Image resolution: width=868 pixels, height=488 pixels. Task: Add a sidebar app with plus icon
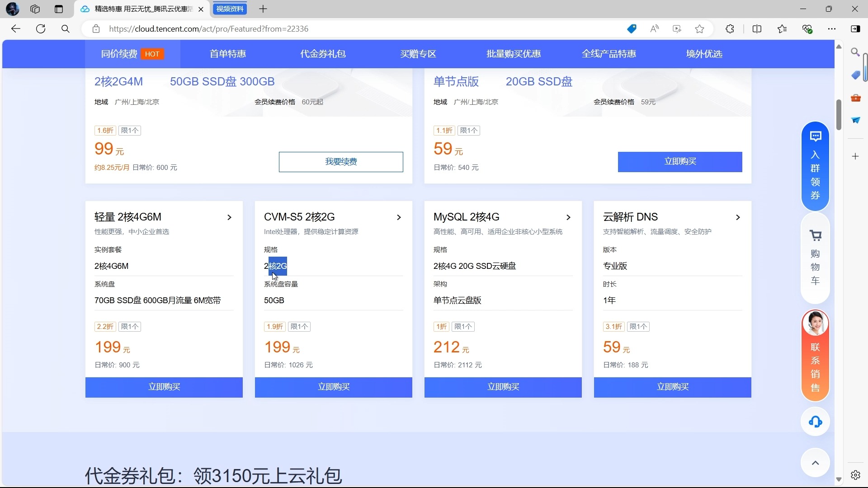point(855,156)
